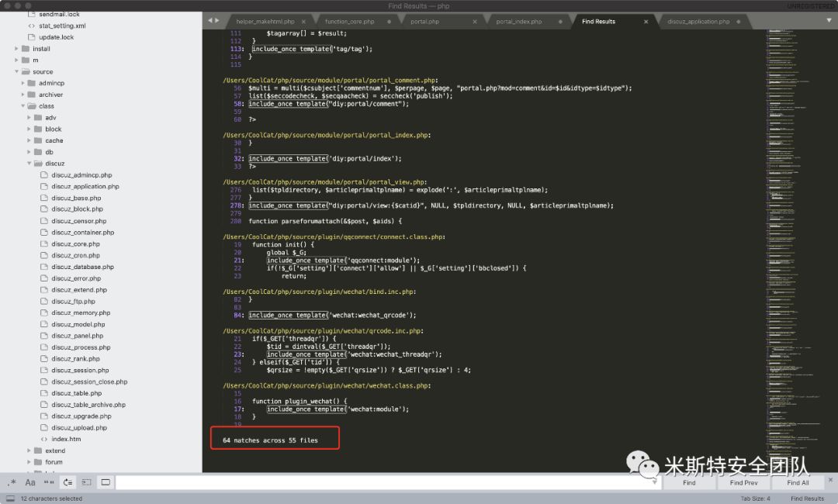Close the portal.php tab
The image size is (838, 504).
pos(475,22)
